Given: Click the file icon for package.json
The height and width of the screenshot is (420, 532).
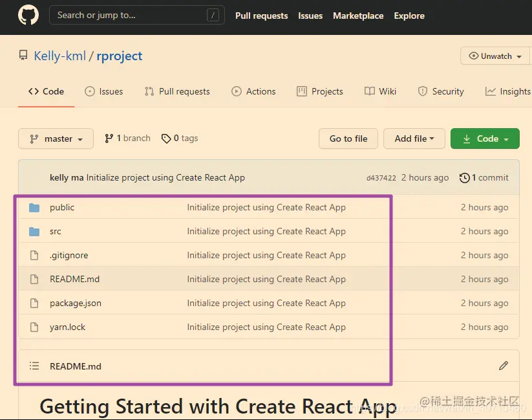Looking at the screenshot, I should tap(34, 303).
